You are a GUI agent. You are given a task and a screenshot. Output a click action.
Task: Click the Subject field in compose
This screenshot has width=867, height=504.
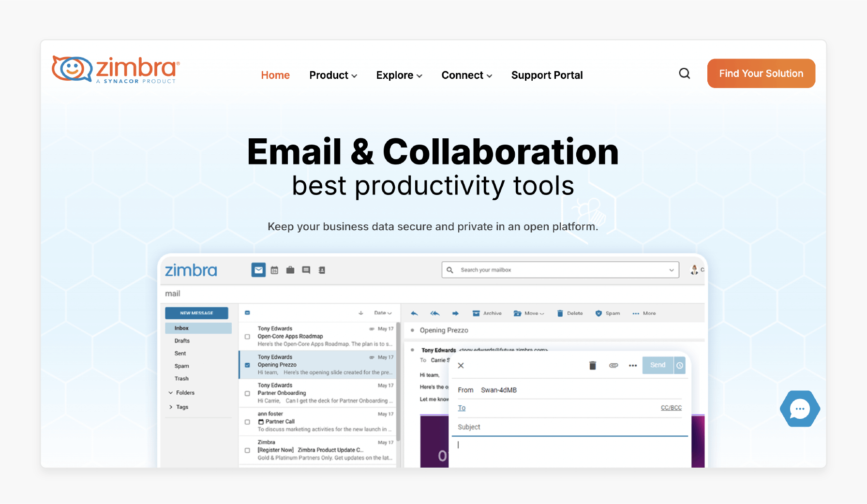pyautogui.click(x=570, y=427)
